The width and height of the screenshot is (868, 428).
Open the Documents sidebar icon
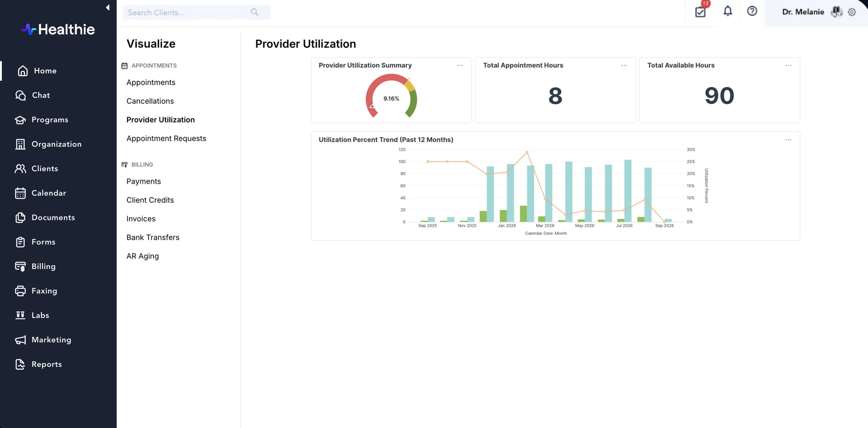point(20,218)
